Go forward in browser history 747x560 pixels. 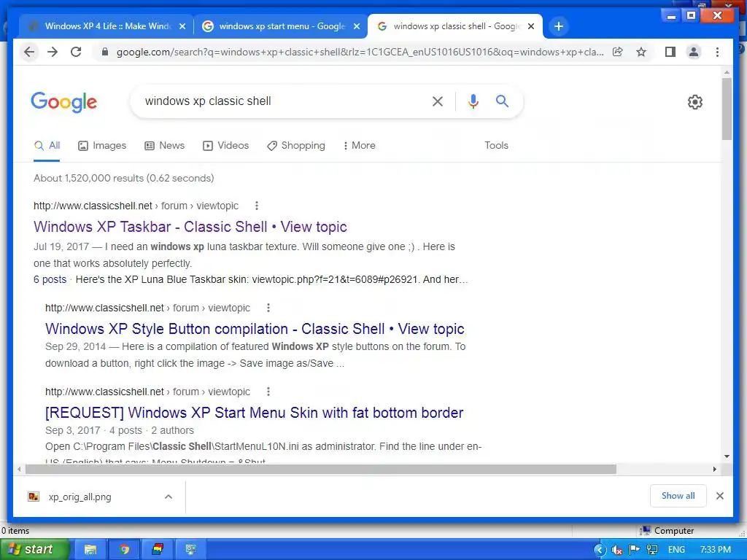[53, 52]
